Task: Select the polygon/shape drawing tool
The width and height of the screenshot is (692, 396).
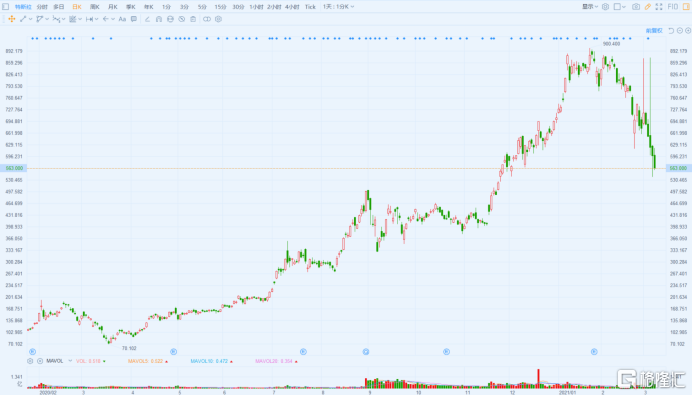Action: [x=39, y=19]
